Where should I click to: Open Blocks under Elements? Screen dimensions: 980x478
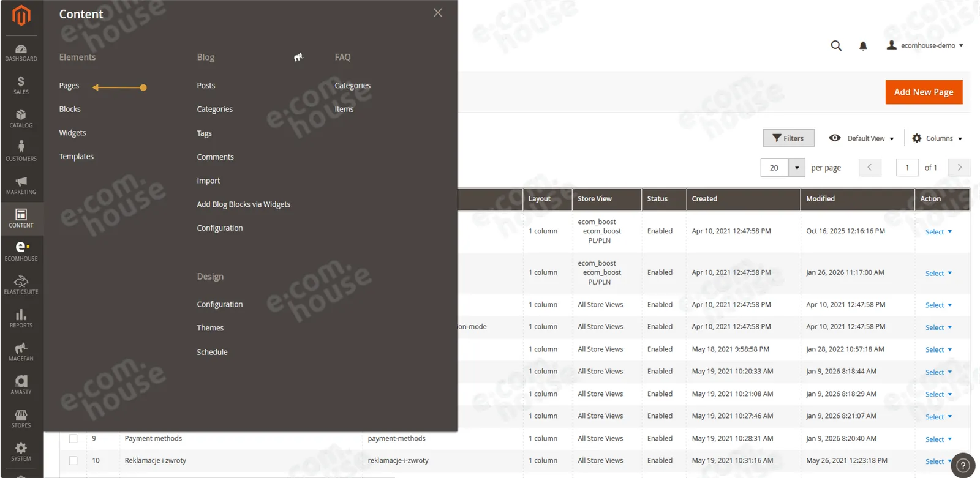pos(70,109)
